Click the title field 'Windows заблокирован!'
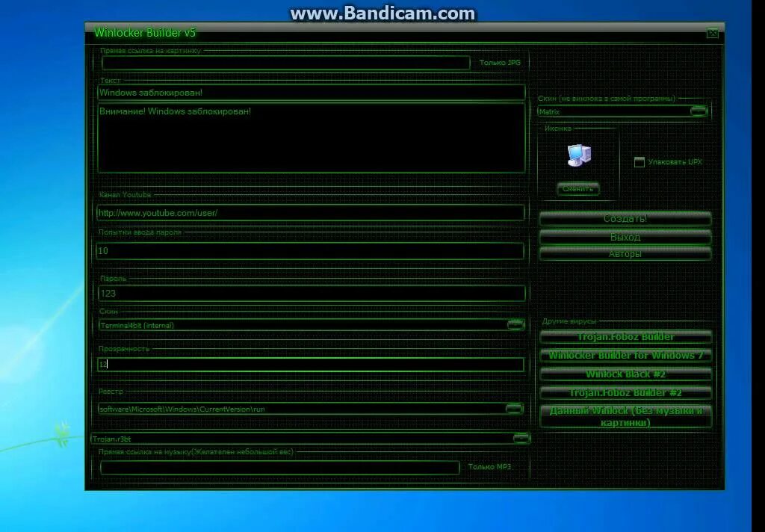 312,93
